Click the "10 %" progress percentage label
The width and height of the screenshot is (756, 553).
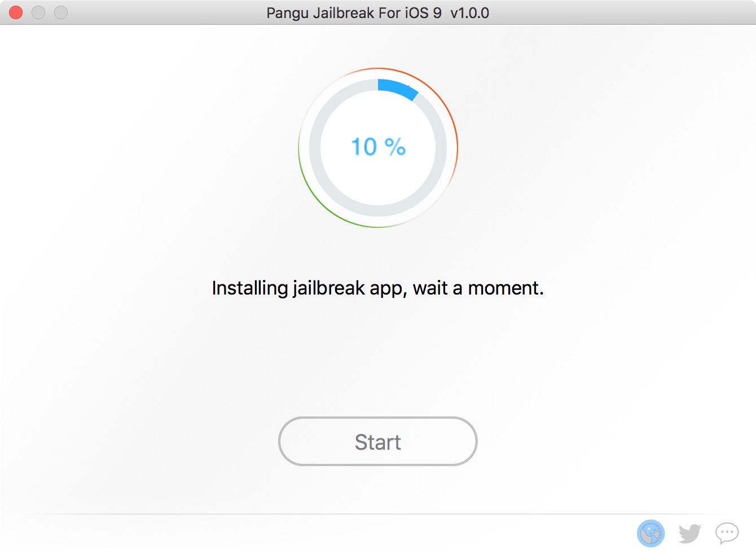tap(378, 147)
